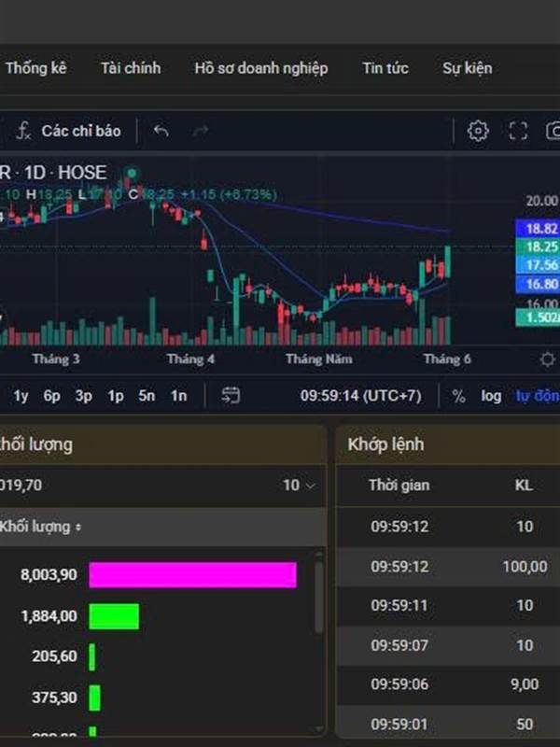The height and width of the screenshot is (747, 560).
Task: Open the Thống kê tab
Action: coord(35,68)
